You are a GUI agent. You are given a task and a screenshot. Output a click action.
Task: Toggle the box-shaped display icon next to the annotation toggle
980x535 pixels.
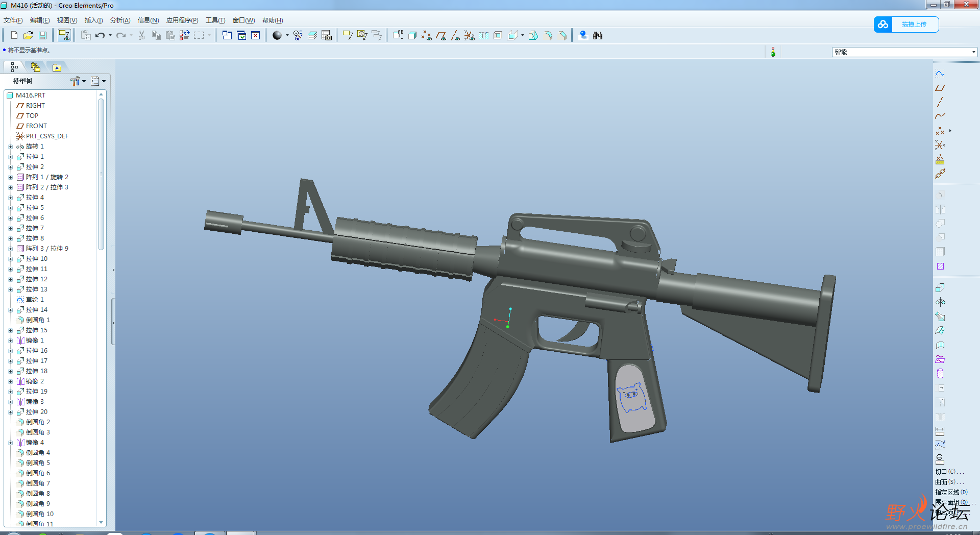(412, 35)
